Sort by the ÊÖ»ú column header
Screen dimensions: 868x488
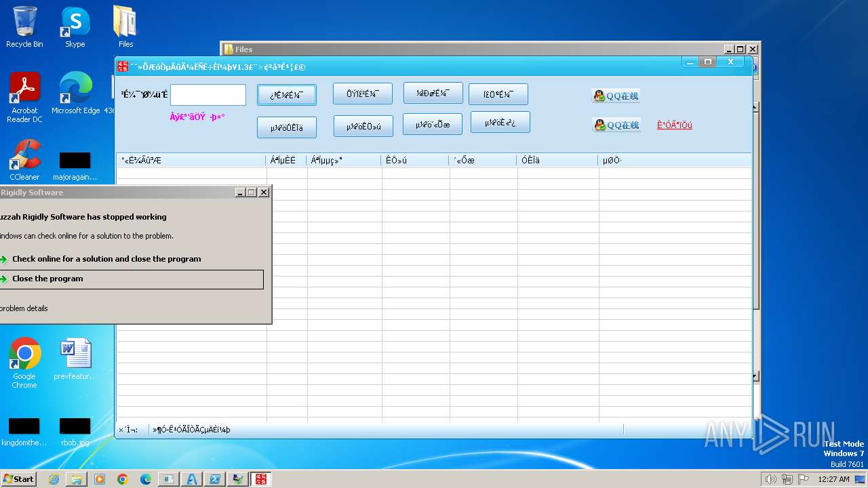[416, 161]
